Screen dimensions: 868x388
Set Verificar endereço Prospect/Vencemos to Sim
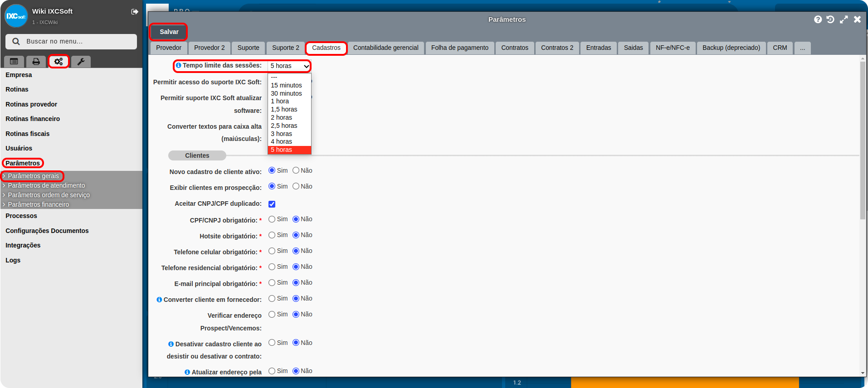coord(272,315)
